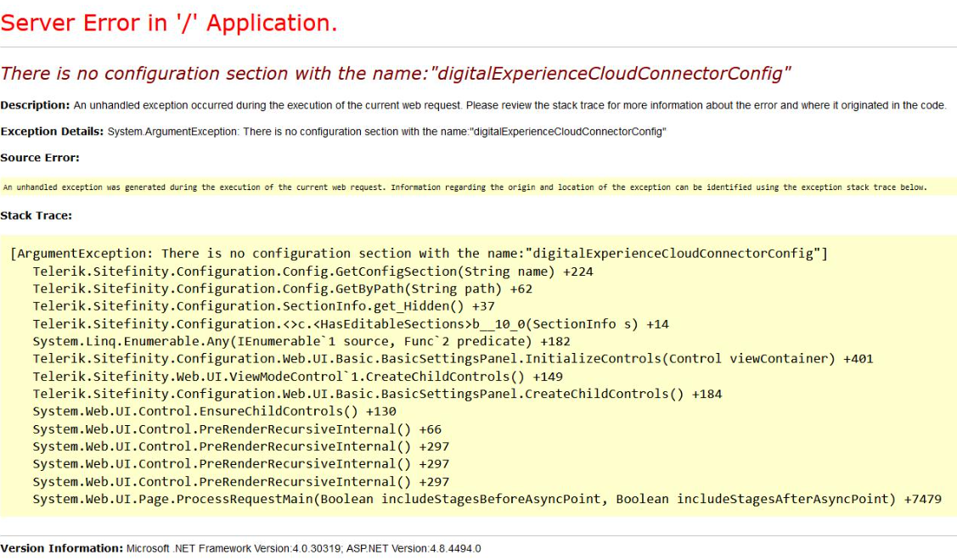Image resolution: width=957 pixels, height=560 pixels.
Task: Click the "Source Error:" label
Action: [40, 157]
